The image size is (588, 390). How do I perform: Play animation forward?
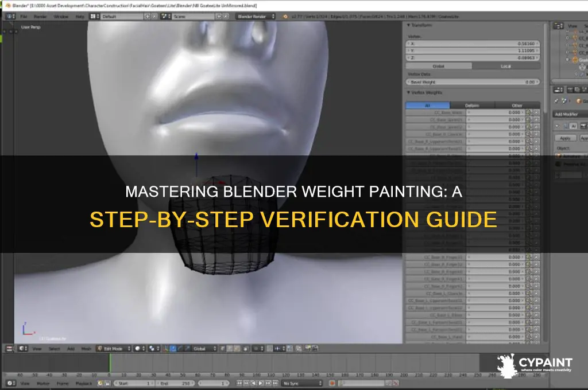pos(261,383)
